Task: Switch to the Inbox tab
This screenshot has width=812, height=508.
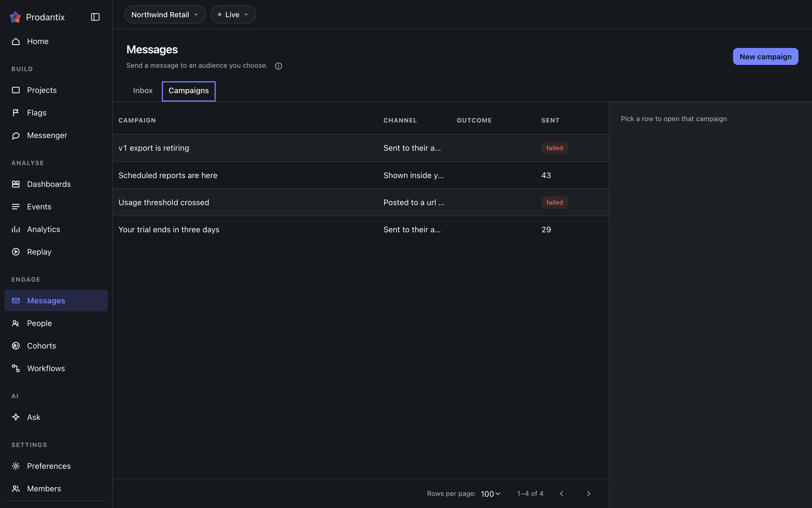Action: pyautogui.click(x=143, y=91)
